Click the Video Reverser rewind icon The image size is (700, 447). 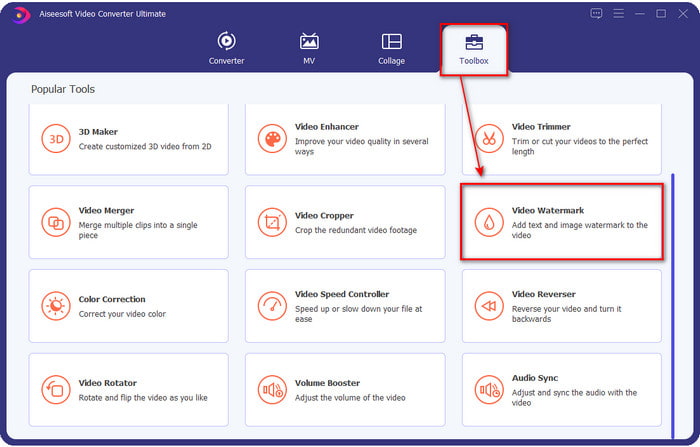coord(489,306)
